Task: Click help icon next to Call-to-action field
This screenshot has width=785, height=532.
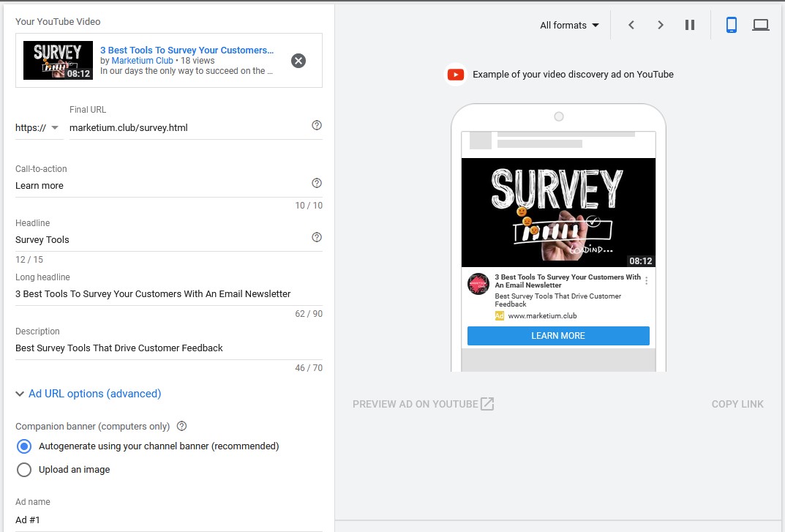Action: coord(317,183)
